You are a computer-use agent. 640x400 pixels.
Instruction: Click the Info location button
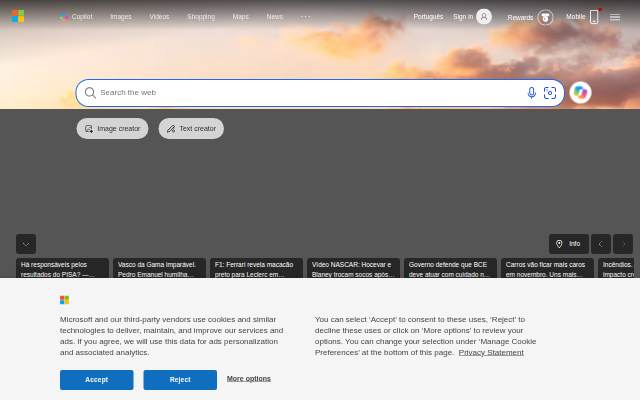[x=569, y=244]
